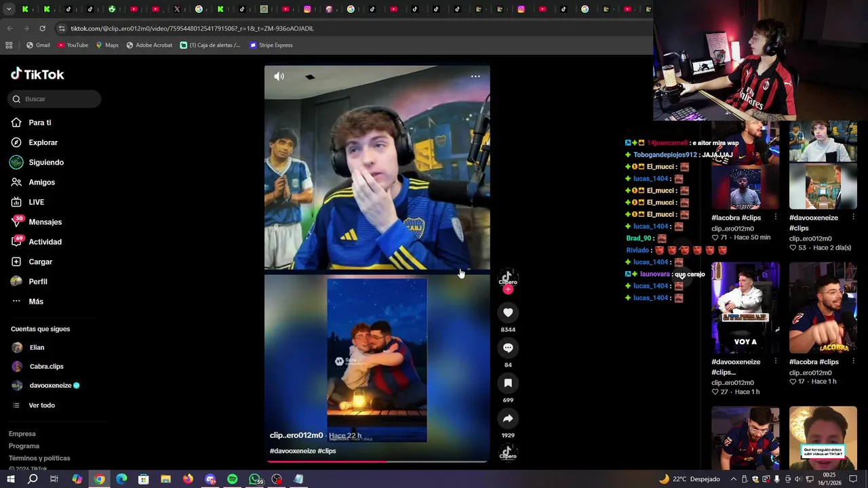Open the weather widget showing 22°C Despejado

click(689, 479)
